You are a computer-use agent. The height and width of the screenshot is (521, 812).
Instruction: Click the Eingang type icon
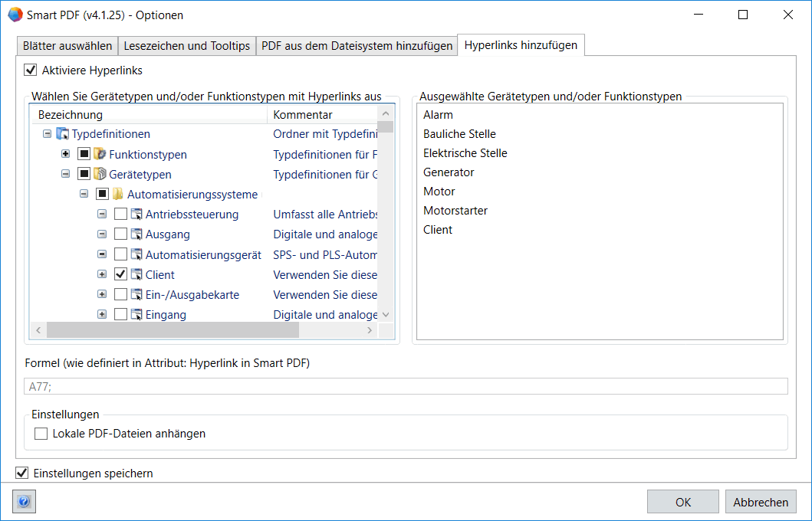click(x=136, y=314)
